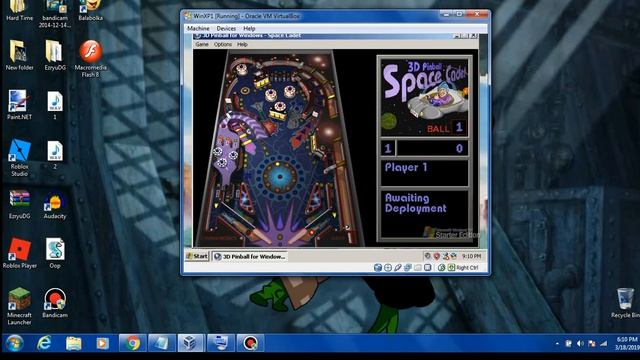Click VirtualBox network activity indicator
The height and width of the screenshot is (360, 640).
(407, 268)
